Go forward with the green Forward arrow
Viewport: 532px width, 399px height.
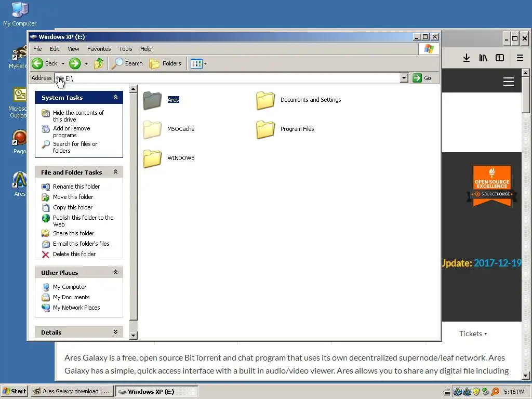point(75,63)
